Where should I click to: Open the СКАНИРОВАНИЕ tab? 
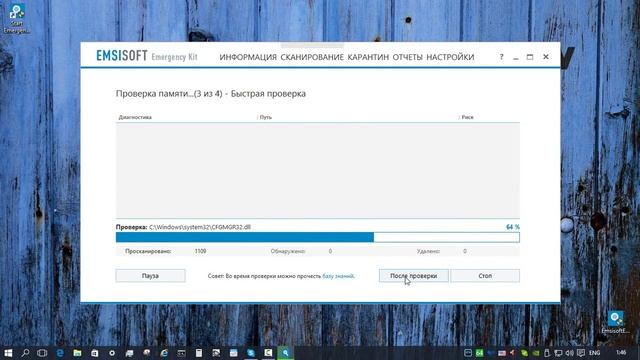pyautogui.click(x=312, y=57)
